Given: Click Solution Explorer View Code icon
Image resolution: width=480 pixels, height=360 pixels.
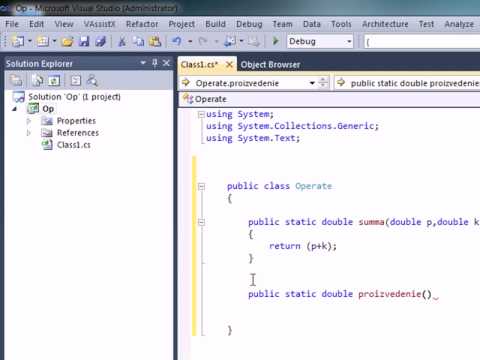Looking at the screenshot, I should pos(76,80).
